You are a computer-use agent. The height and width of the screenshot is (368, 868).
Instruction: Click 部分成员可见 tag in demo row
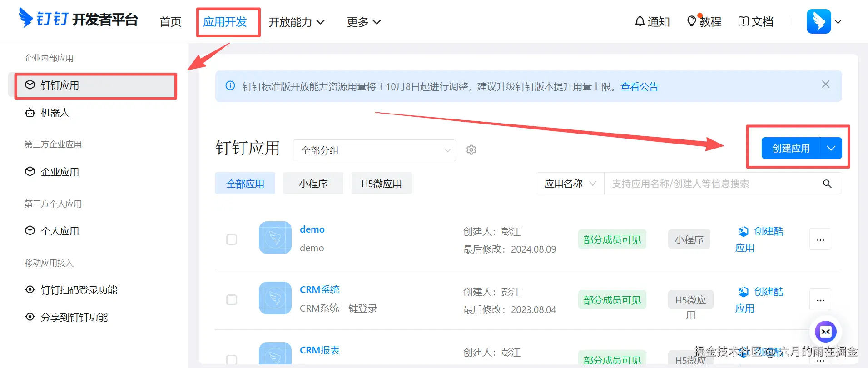click(612, 239)
